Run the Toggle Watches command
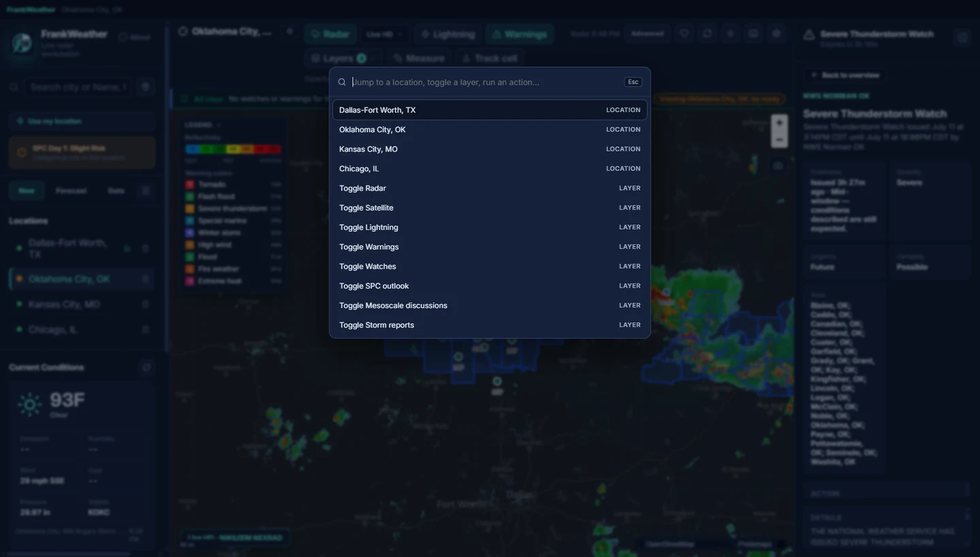 click(489, 267)
